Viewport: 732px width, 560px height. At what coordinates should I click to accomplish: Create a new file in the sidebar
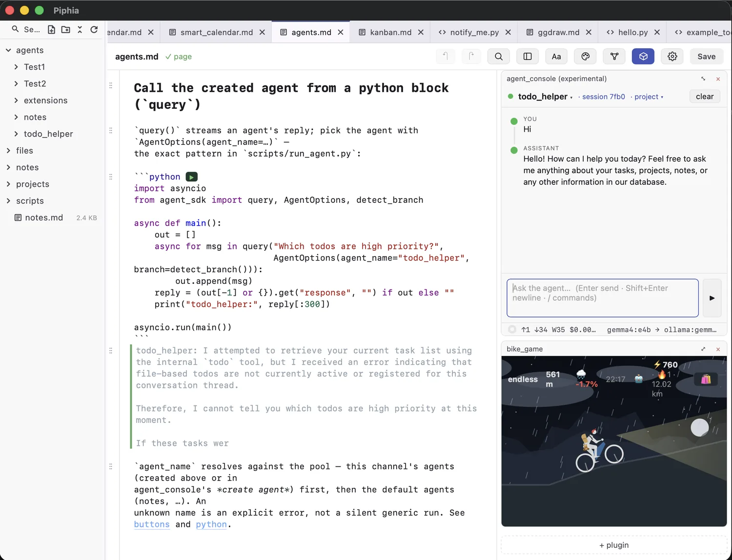click(x=51, y=30)
